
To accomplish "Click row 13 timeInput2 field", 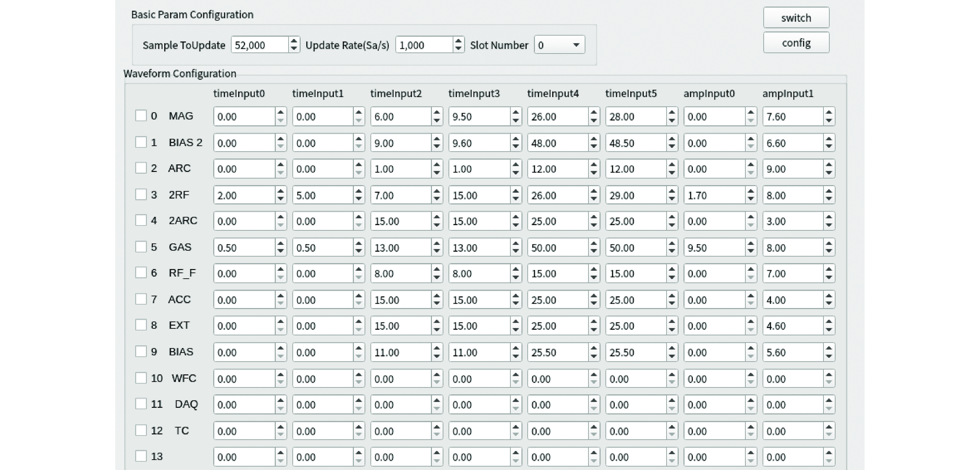I will tap(401, 457).
